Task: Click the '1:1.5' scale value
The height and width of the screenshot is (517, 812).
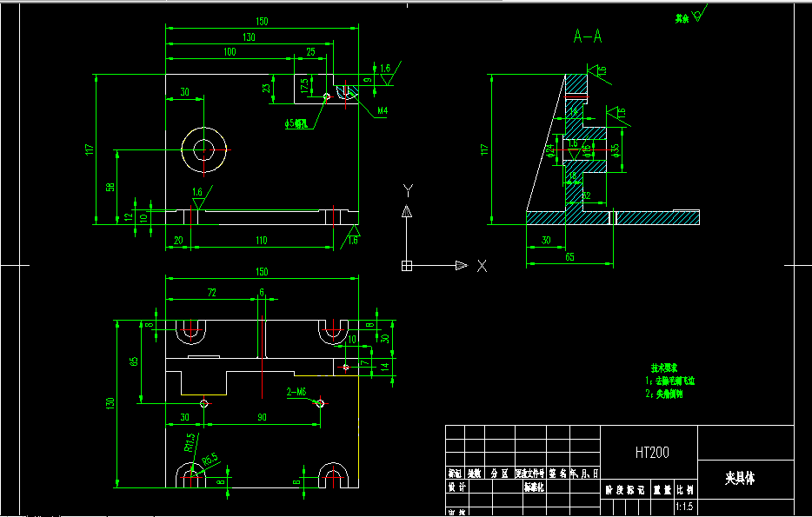Action: (x=684, y=507)
